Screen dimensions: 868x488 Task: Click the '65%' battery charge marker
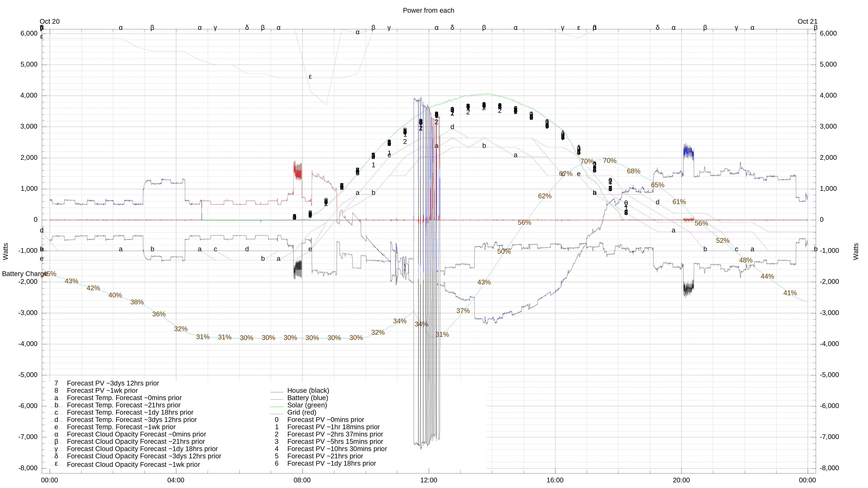657,185
